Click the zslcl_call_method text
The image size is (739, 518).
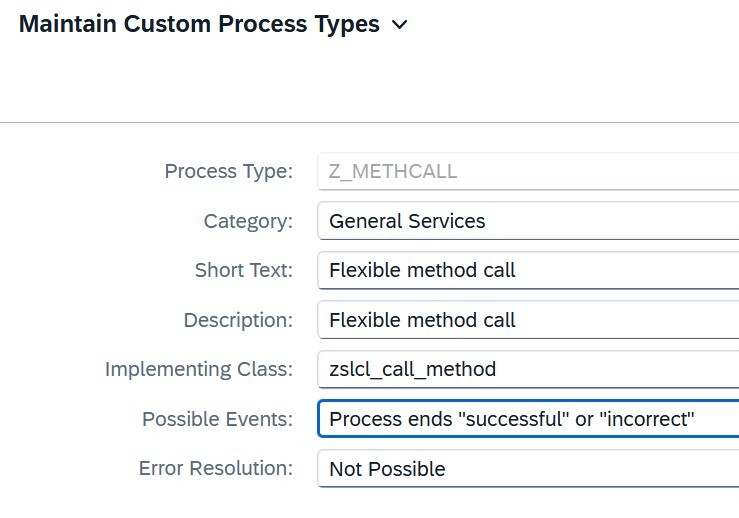(x=412, y=369)
